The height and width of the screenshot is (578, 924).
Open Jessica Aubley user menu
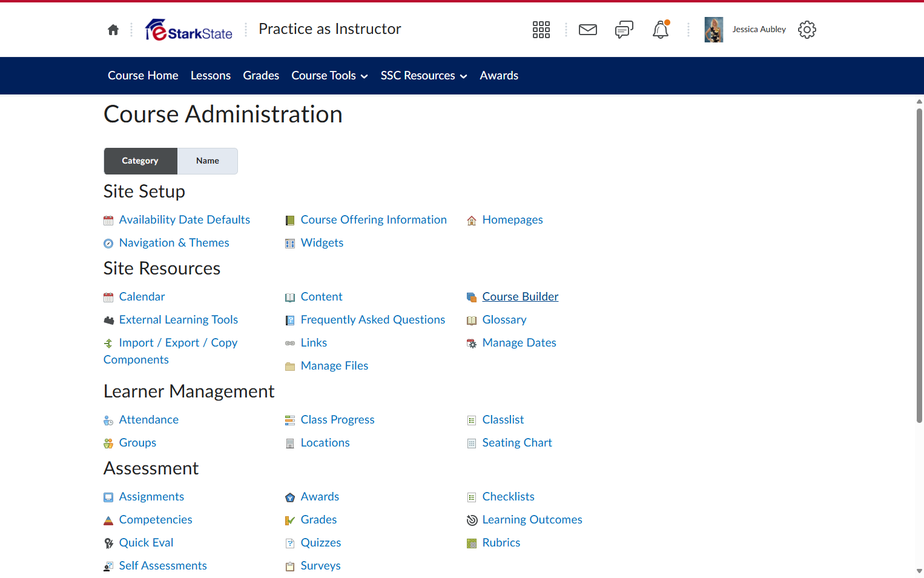point(745,30)
